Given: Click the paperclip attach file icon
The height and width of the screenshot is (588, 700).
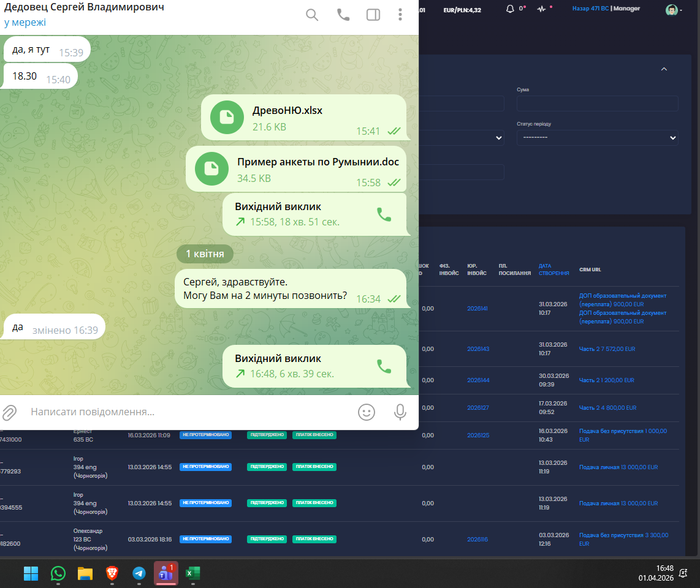Looking at the screenshot, I should coord(9,413).
